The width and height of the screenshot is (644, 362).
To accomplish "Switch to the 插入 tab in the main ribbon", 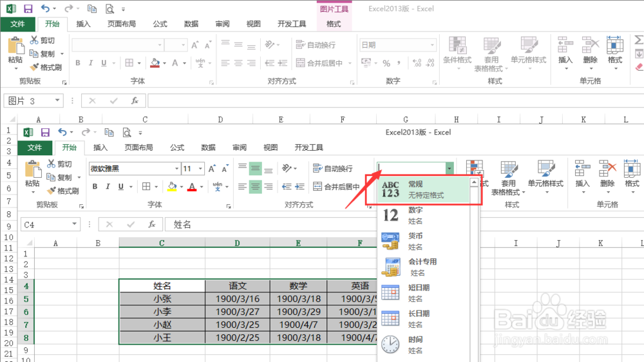I will pyautogui.click(x=83, y=24).
